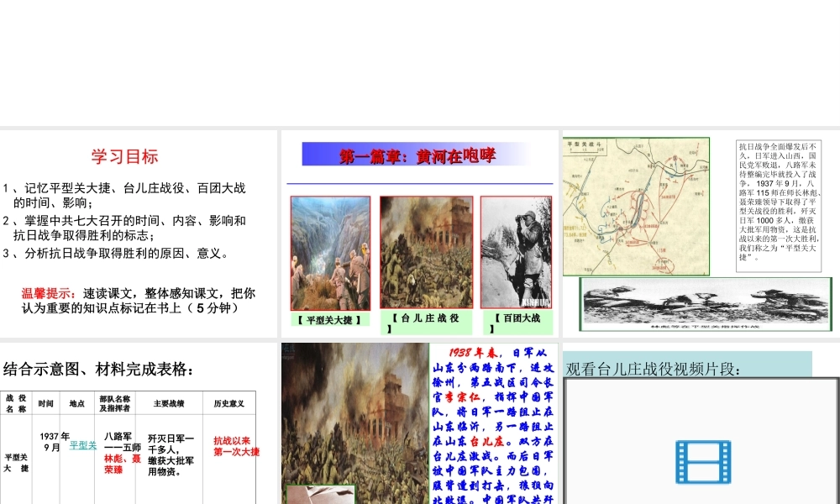The image size is (840, 504).
Task: Click the "观看台儿庄战役视频片段：" heading
Action: click(x=653, y=369)
